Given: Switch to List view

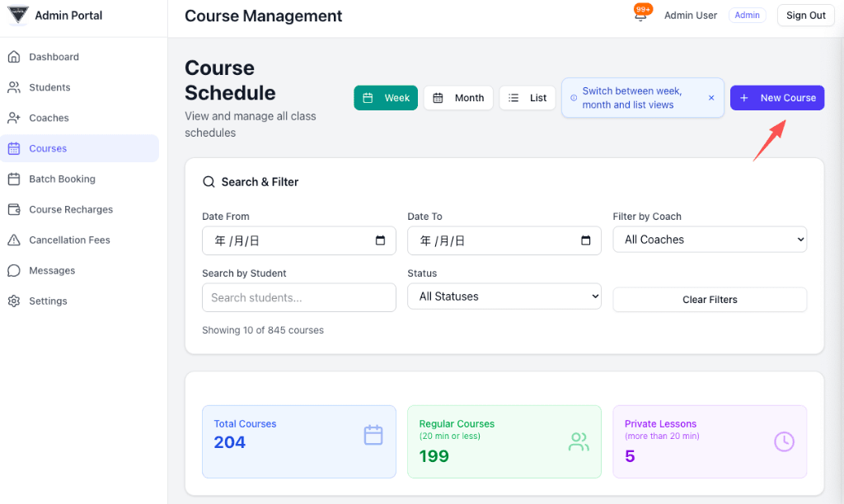Looking at the screenshot, I should pyautogui.click(x=527, y=98).
